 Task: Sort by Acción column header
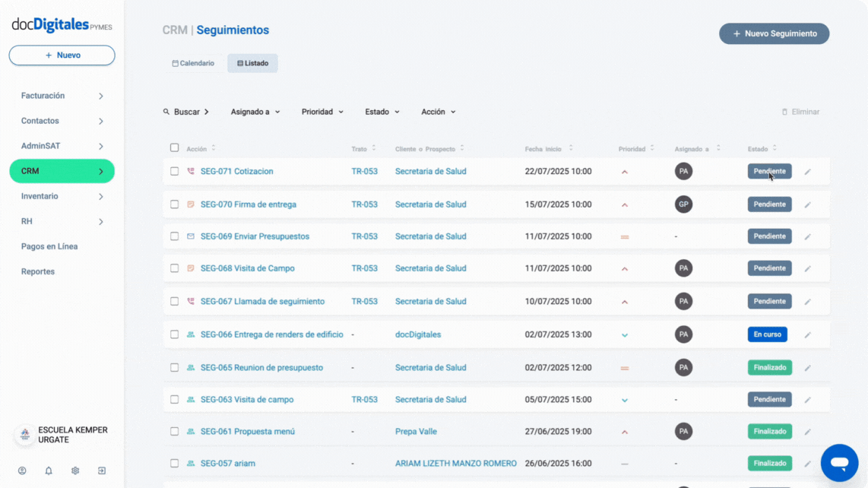click(201, 149)
